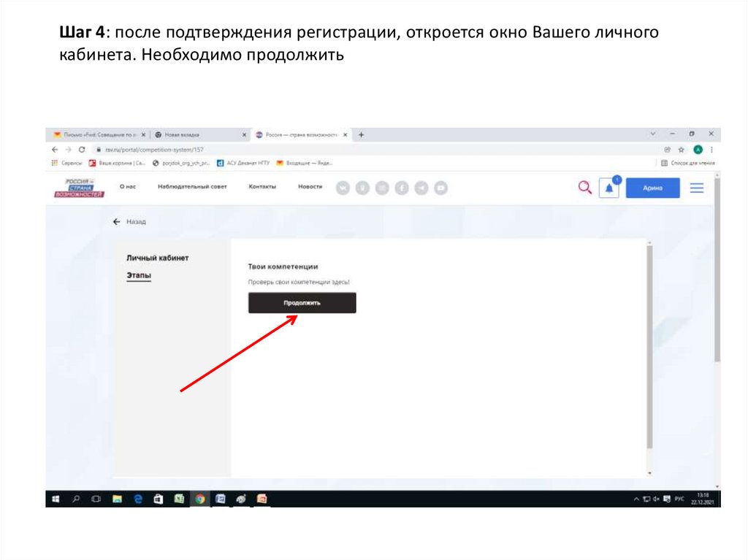Viewport: 748px width, 560px height.
Task: Open the hamburger menu
Action: click(x=696, y=188)
